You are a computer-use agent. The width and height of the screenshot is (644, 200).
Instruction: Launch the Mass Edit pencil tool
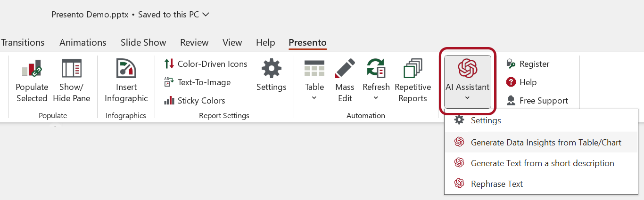pos(345,80)
